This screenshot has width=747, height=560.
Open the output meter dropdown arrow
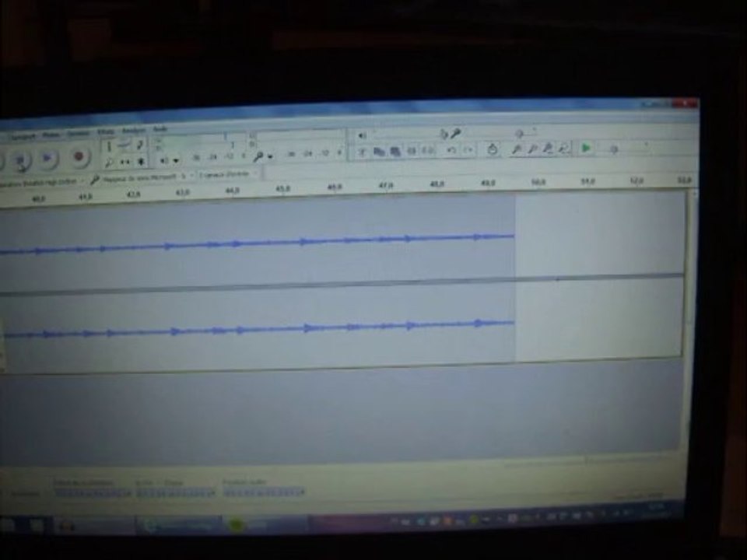pos(177,161)
